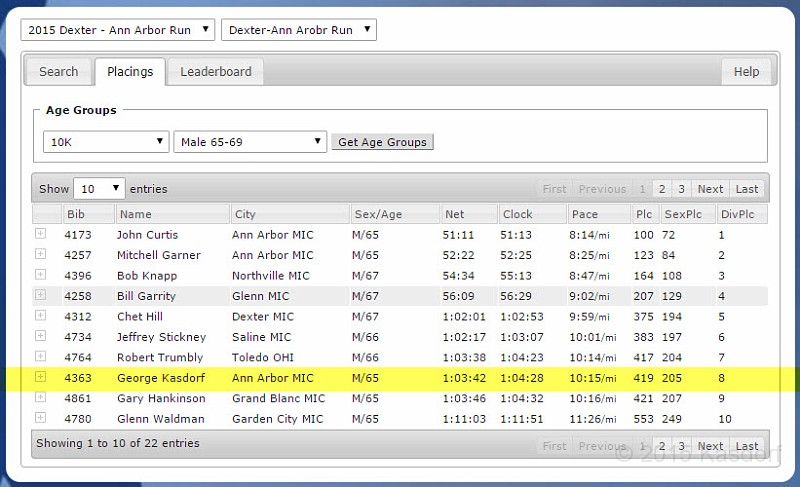Click the Help button
Viewport: 800px width, 487px height.
point(746,72)
